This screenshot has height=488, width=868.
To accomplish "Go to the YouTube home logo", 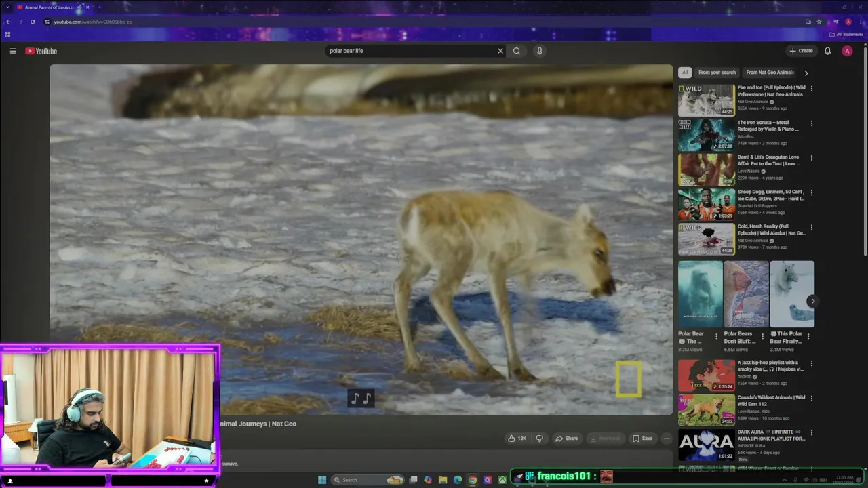I will point(41,51).
